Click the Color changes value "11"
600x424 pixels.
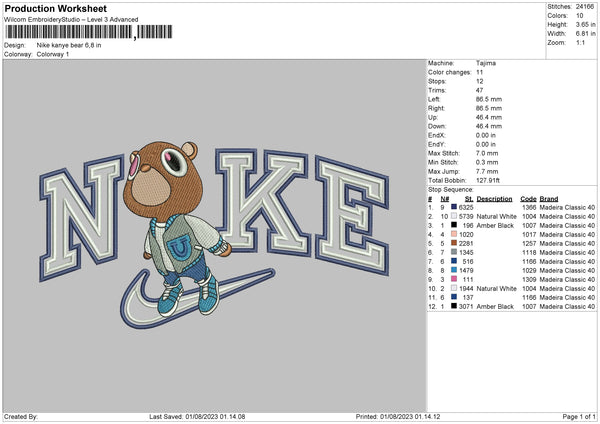[479, 72]
